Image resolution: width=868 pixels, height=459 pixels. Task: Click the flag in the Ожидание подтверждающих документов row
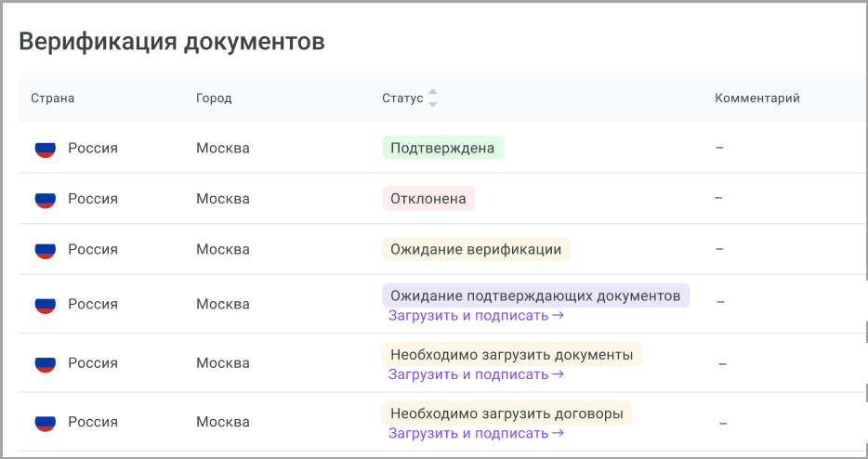[45, 304]
